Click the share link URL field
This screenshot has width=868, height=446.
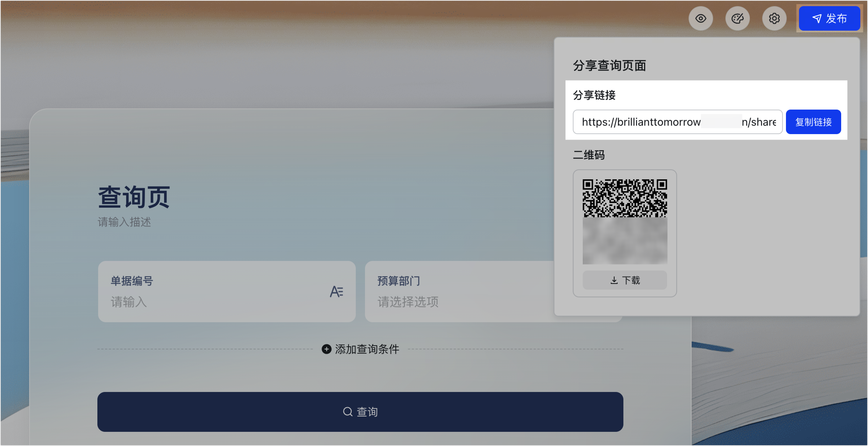coord(677,122)
